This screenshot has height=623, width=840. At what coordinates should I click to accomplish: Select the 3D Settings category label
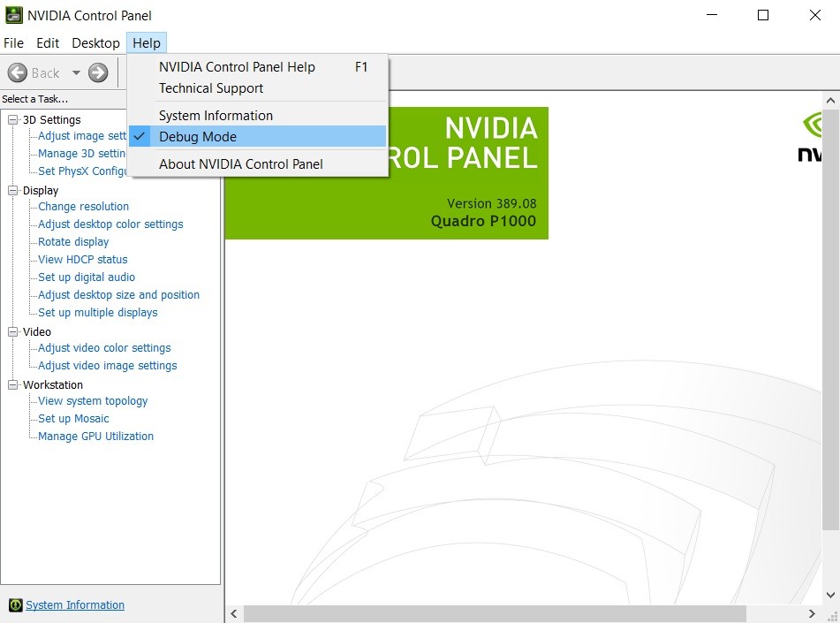[51, 119]
